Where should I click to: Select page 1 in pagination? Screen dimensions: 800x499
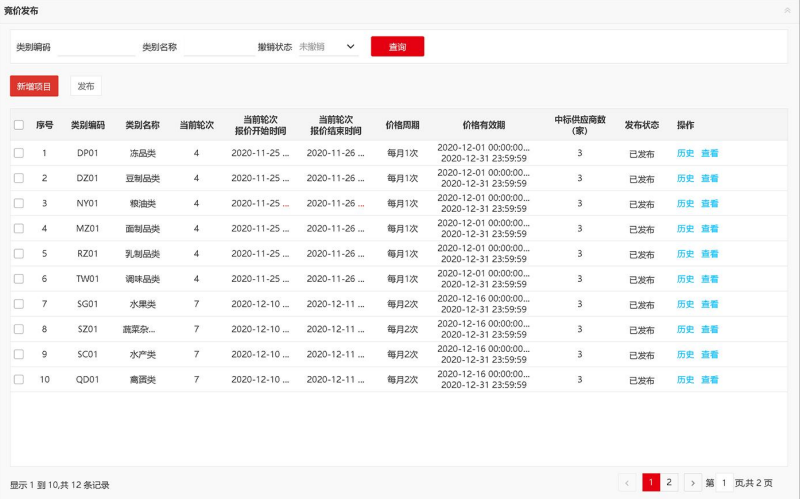tap(651, 482)
